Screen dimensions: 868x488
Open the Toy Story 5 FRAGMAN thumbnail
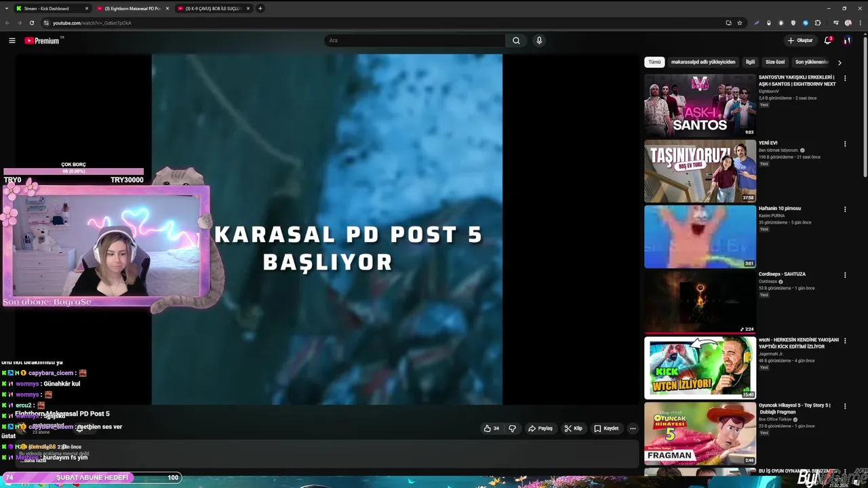(700, 434)
